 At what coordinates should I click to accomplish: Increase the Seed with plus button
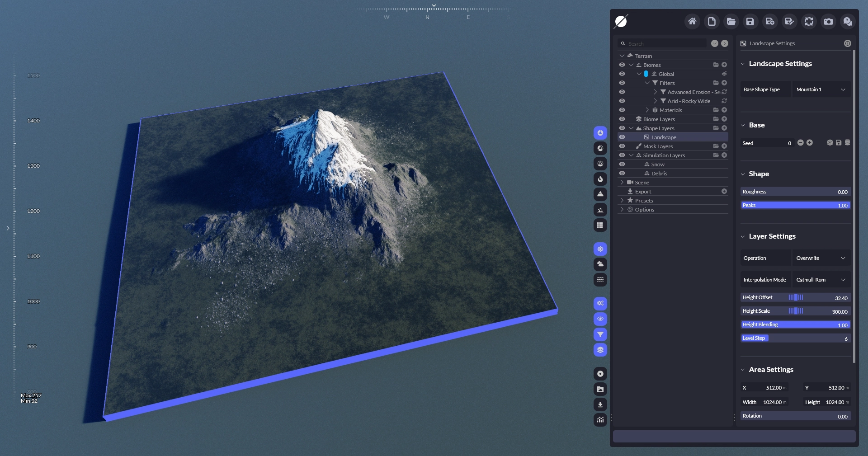click(810, 143)
